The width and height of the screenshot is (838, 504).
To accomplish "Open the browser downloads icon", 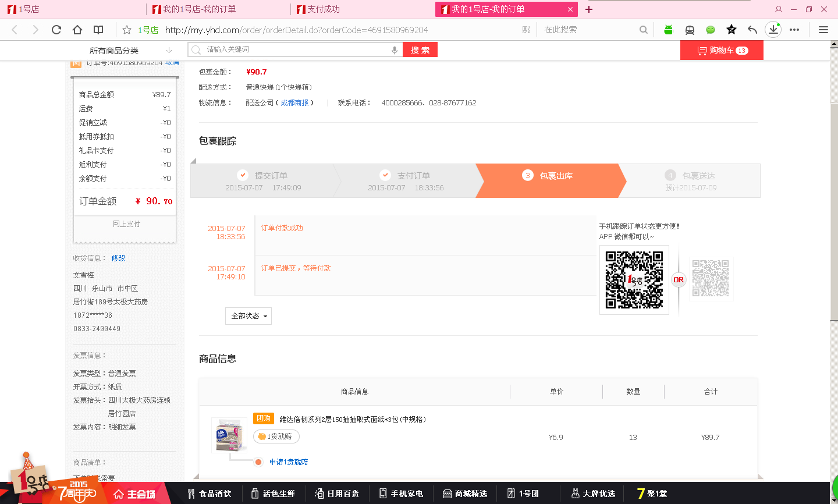I will (x=773, y=30).
